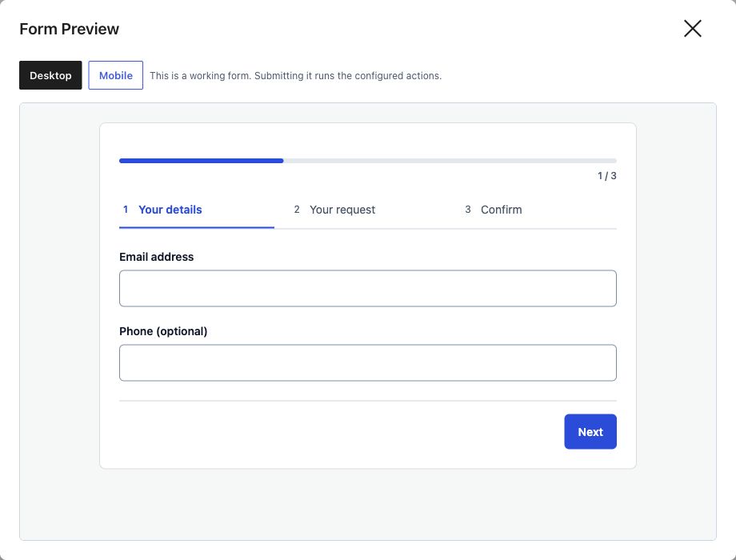Close the Form Preview dialog

(692, 29)
